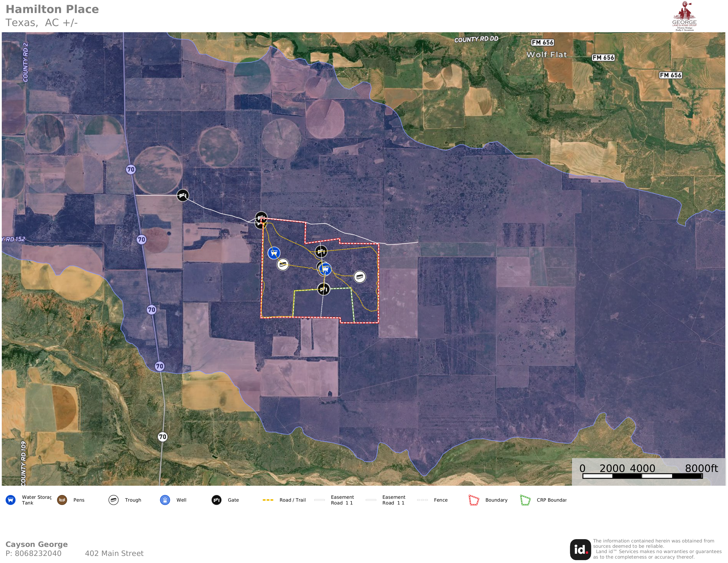Click the western blue water storage tank marker
Image resolution: width=728 pixels, height=563 pixels.
[x=274, y=253]
